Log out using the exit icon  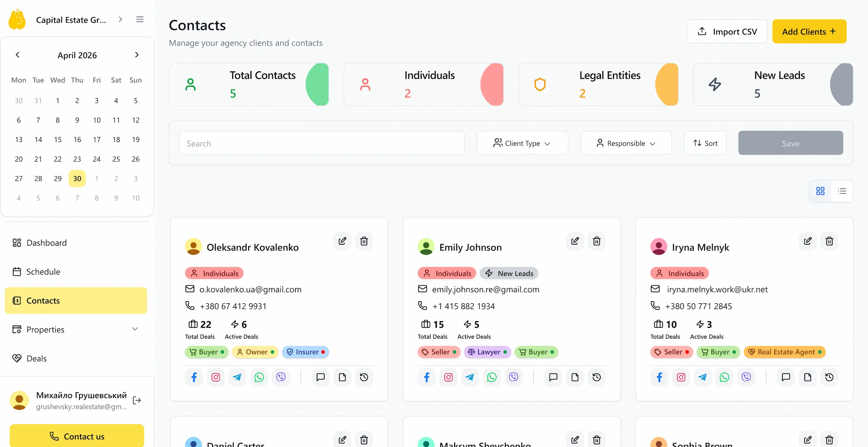[137, 400]
